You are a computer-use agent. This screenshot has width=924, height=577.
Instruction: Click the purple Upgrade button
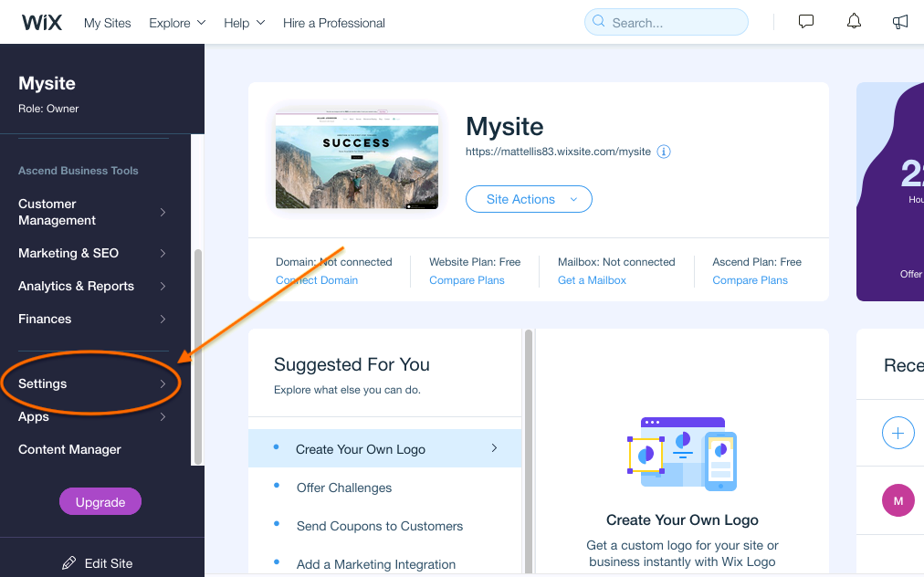pyautogui.click(x=100, y=501)
